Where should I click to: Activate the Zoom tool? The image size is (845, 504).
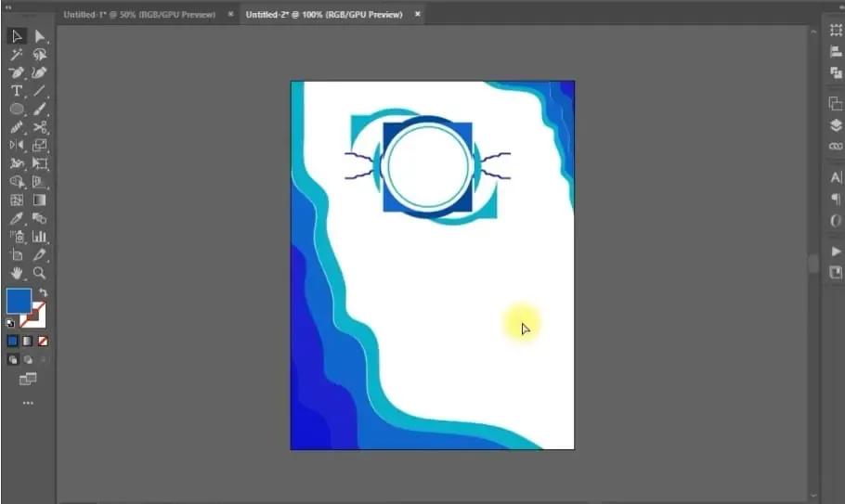pyautogui.click(x=40, y=273)
